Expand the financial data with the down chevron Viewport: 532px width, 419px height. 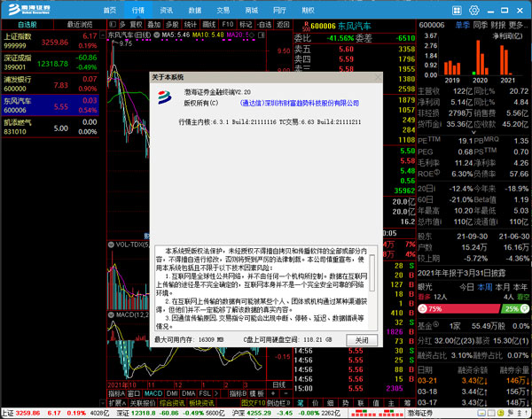click(474, 132)
